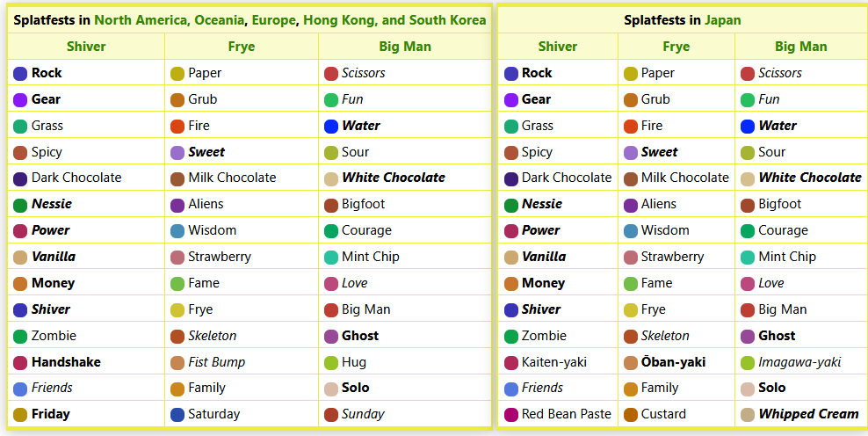Click Frye column header in the left table
868x436 pixels.
pyautogui.click(x=241, y=47)
